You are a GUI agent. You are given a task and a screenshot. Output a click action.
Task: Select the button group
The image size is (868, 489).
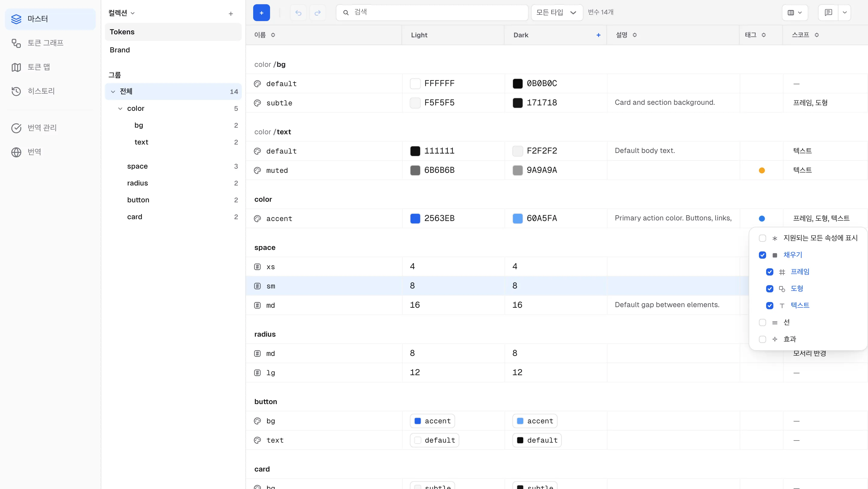(x=173, y=200)
